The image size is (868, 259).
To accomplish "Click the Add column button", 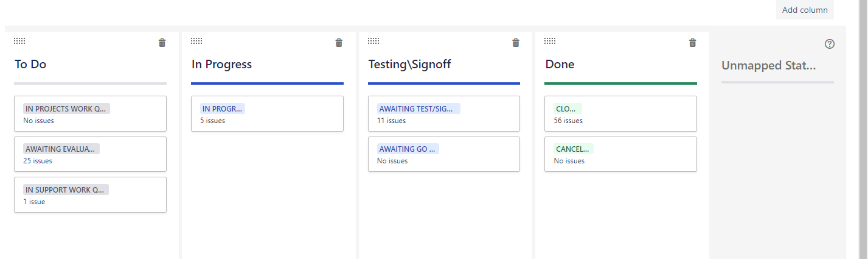I will pyautogui.click(x=805, y=10).
